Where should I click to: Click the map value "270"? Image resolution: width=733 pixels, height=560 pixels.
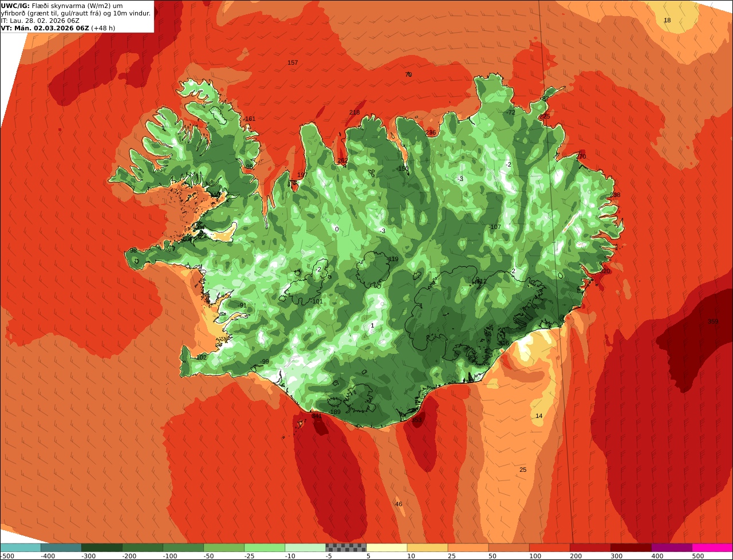coord(581,156)
